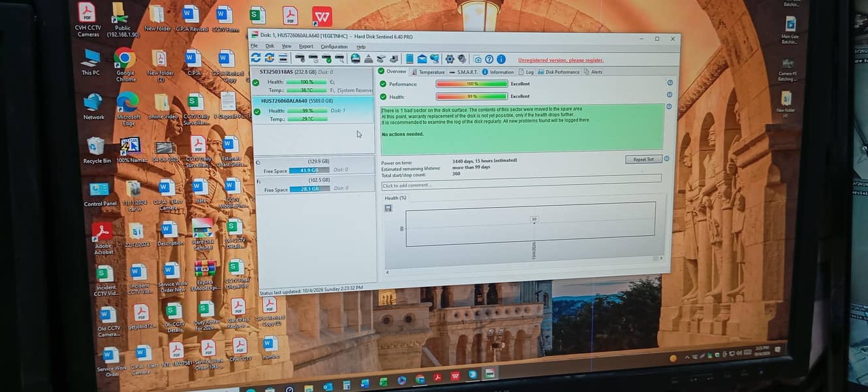868x392 pixels.
Task: Open the configuration gear toolbar icon
Action: (450, 59)
